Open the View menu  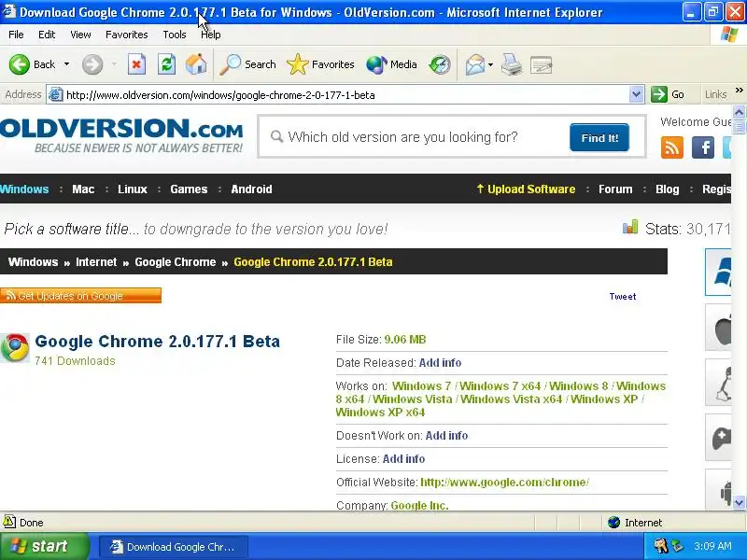coord(80,35)
